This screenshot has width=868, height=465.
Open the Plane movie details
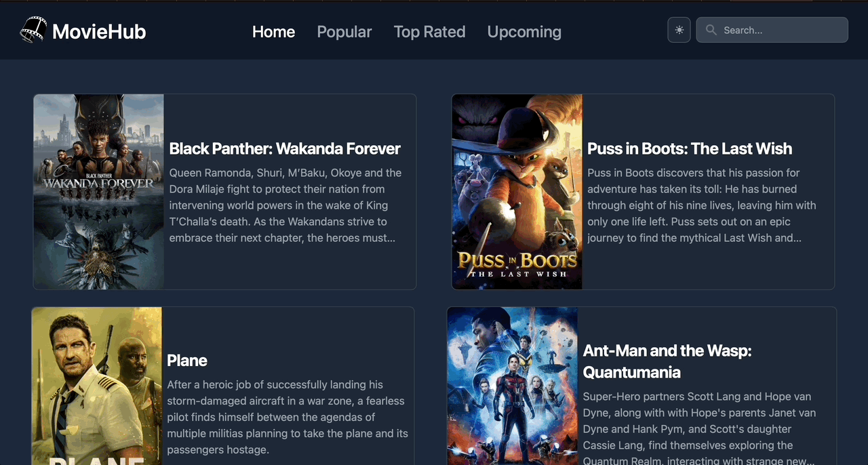[187, 361]
